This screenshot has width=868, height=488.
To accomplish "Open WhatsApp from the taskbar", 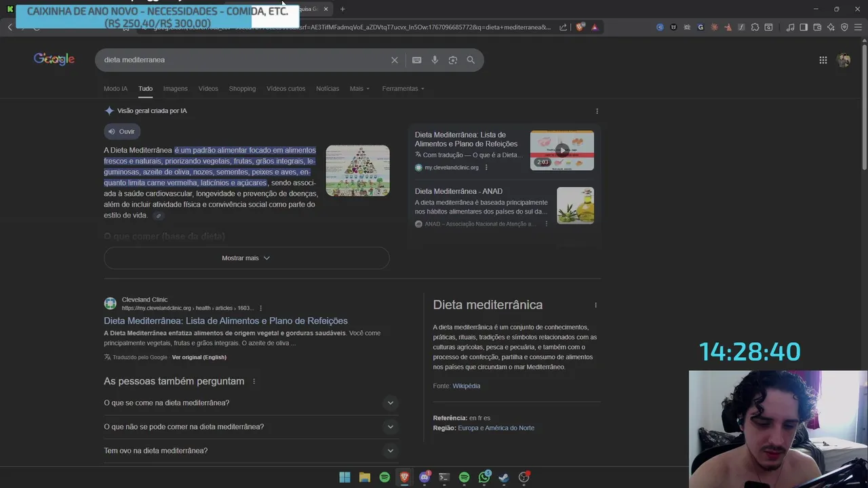I will point(484,477).
